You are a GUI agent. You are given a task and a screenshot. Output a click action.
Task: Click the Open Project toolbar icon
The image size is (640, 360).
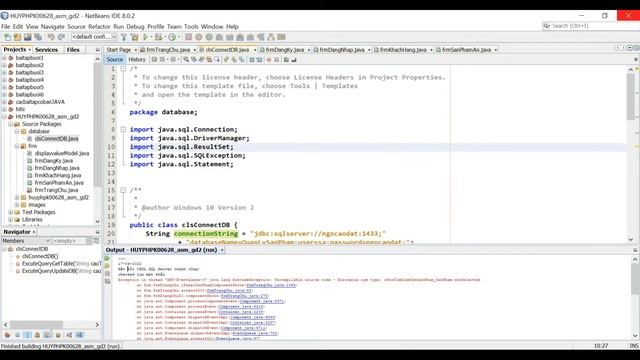point(28,37)
